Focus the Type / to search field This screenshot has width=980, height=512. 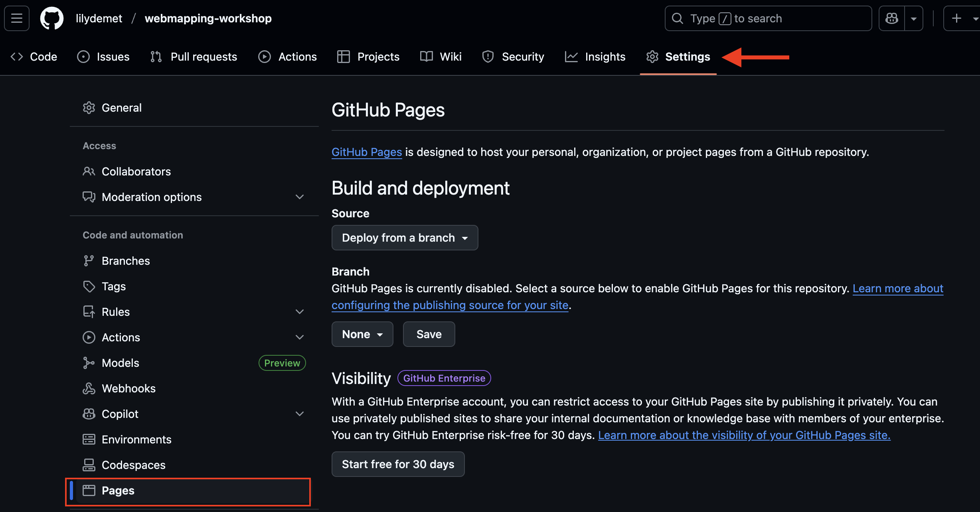(768, 18)
